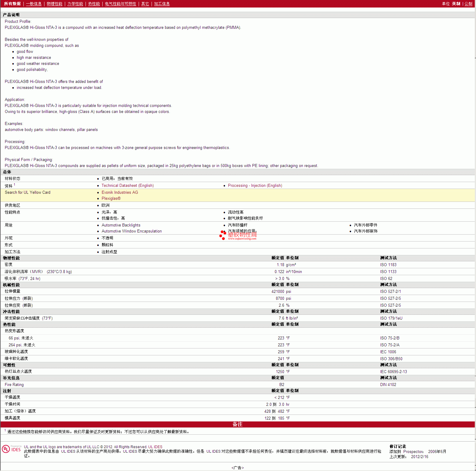Click the 维卡软化温度 row label
The height and width of the screenshot is (471, 476).
coord(16,359)
